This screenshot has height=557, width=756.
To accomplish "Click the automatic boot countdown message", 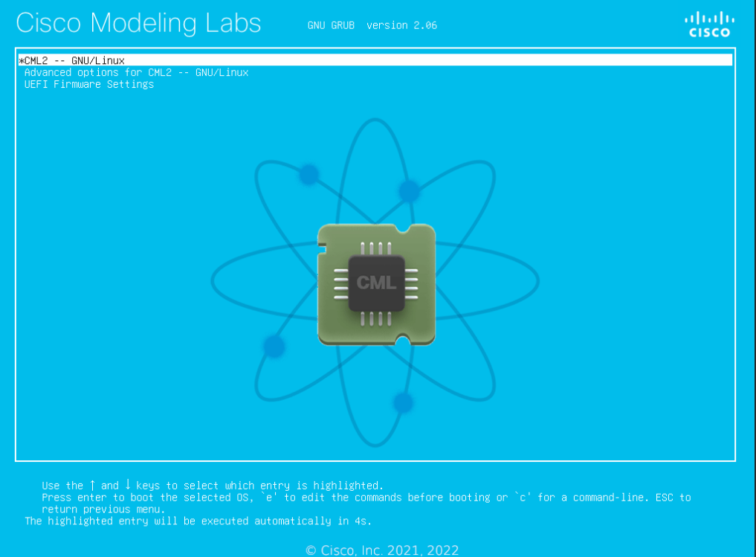I will 198,521.
